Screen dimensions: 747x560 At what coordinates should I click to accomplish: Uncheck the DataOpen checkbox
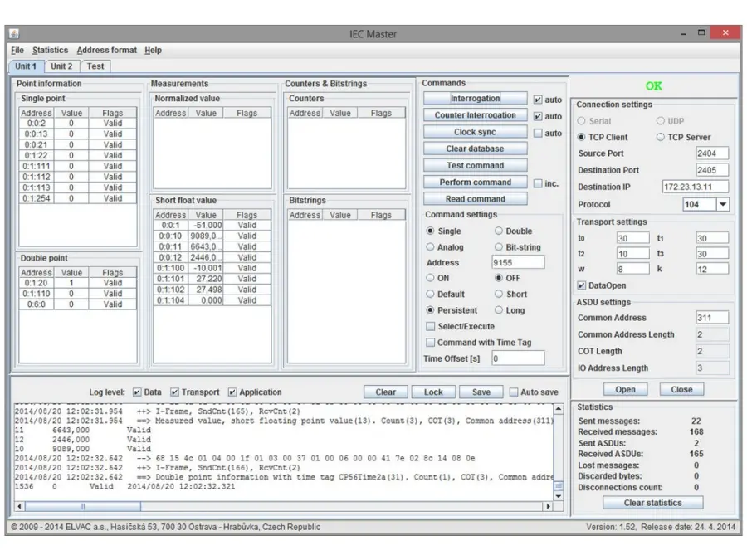tap(582, 285)
